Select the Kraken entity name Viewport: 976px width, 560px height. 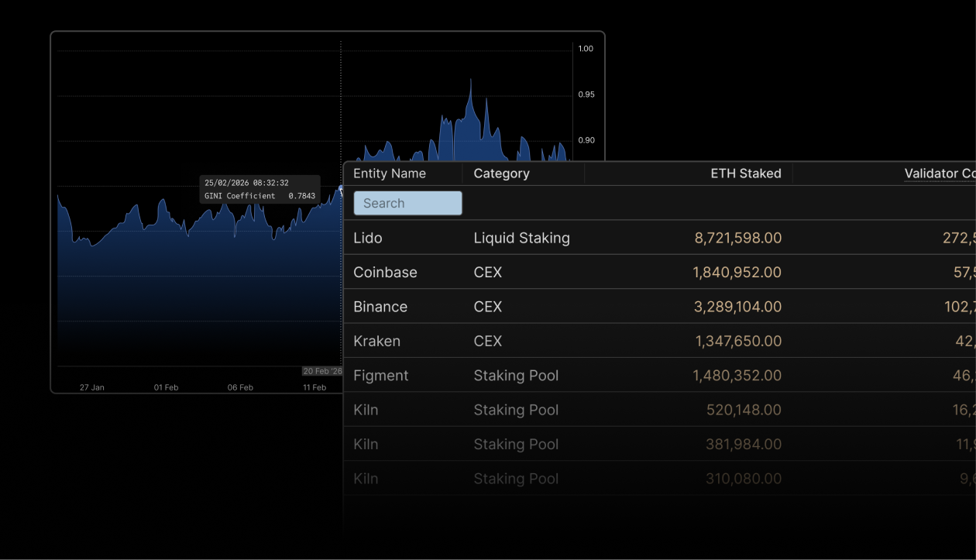coord(376,341)
